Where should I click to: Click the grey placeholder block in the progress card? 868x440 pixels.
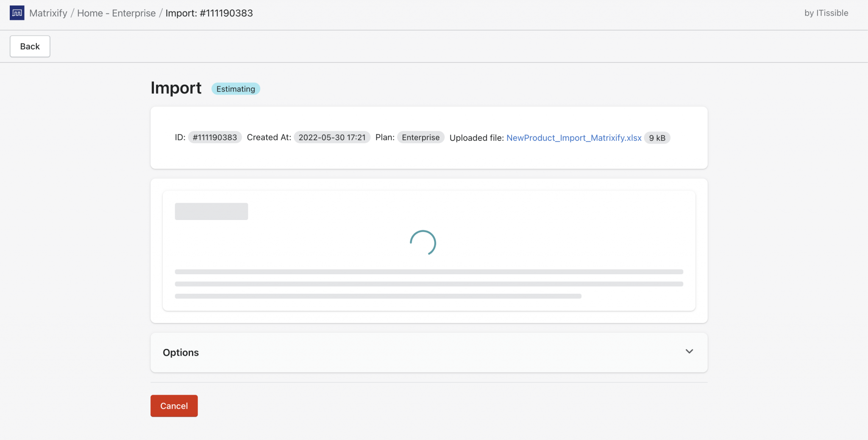click(211, 211)
